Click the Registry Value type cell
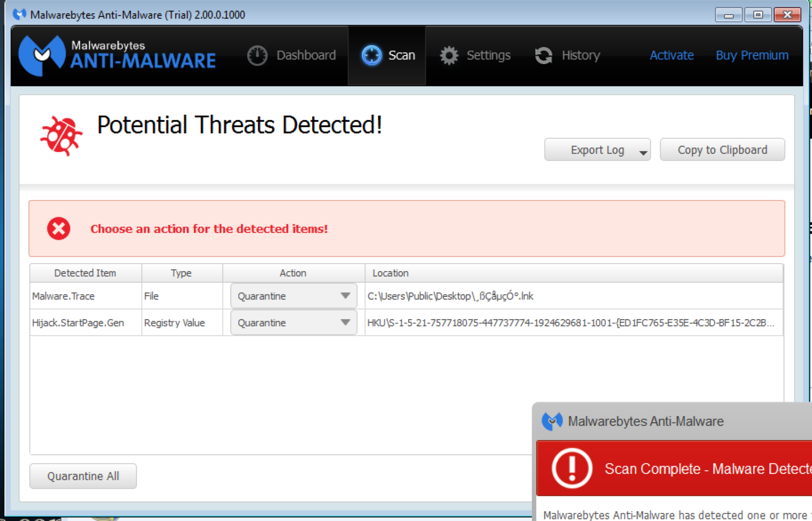This screenshot has width=812, height=521. pos(181,323)
